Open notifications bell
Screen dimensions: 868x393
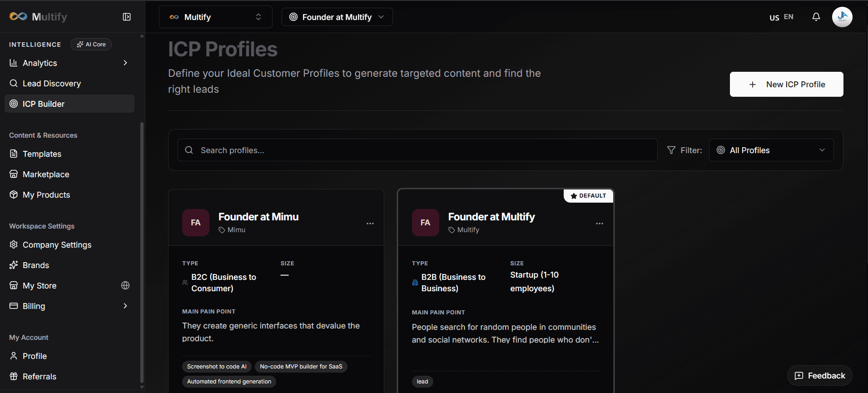coord(816,17)
